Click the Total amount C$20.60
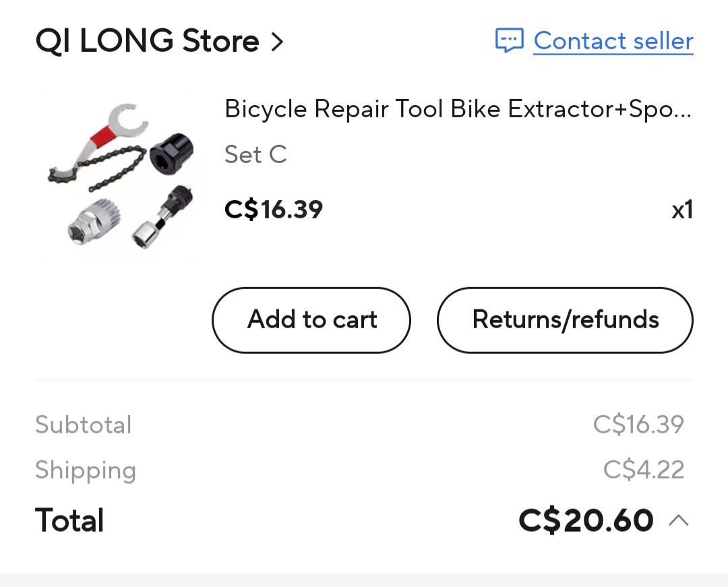728x587 pixels. click(x=586, y=520)
